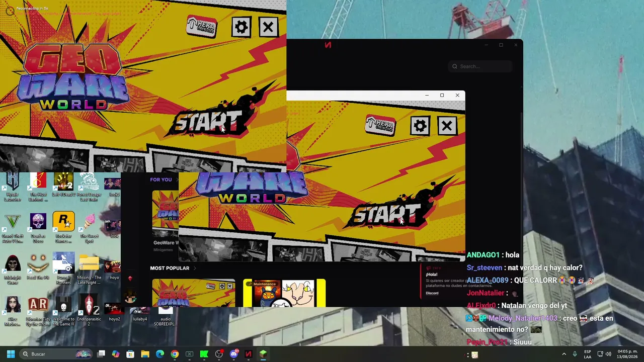This screenshot has width=644, height=362.
Task: Click the Buscar taskbar search box
Action: click(56, 354)
